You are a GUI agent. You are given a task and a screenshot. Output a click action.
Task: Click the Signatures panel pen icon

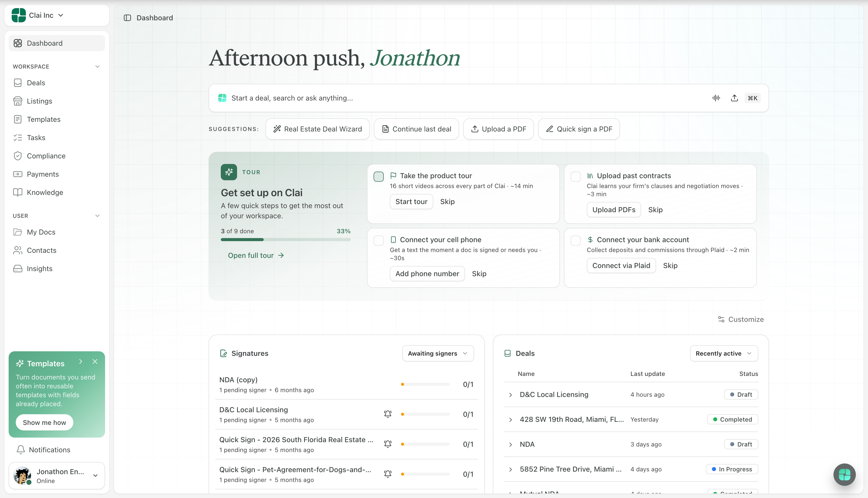pyautogui.click(x=223, y=353)
